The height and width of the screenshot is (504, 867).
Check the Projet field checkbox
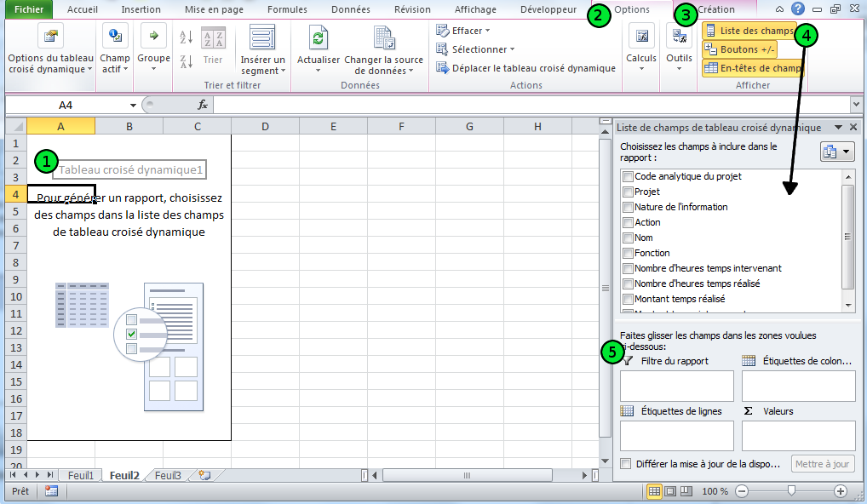pos(628,192)
